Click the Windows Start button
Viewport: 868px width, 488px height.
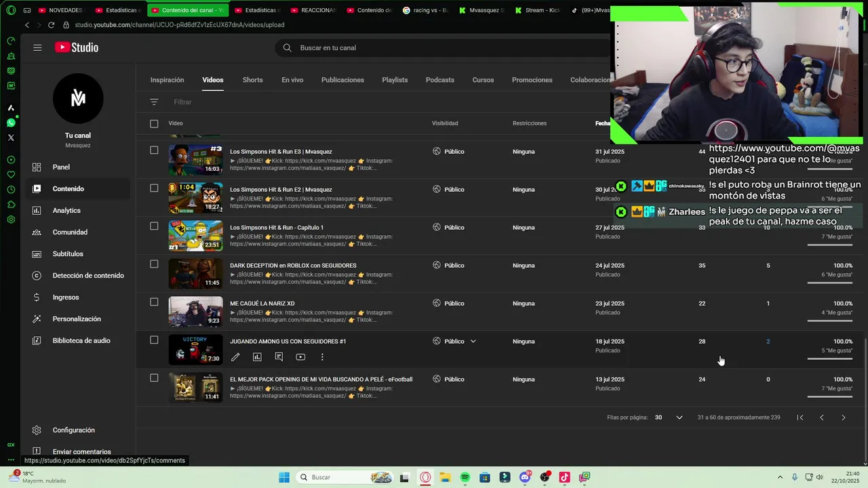pyautogui.click(x=284, y=478)
